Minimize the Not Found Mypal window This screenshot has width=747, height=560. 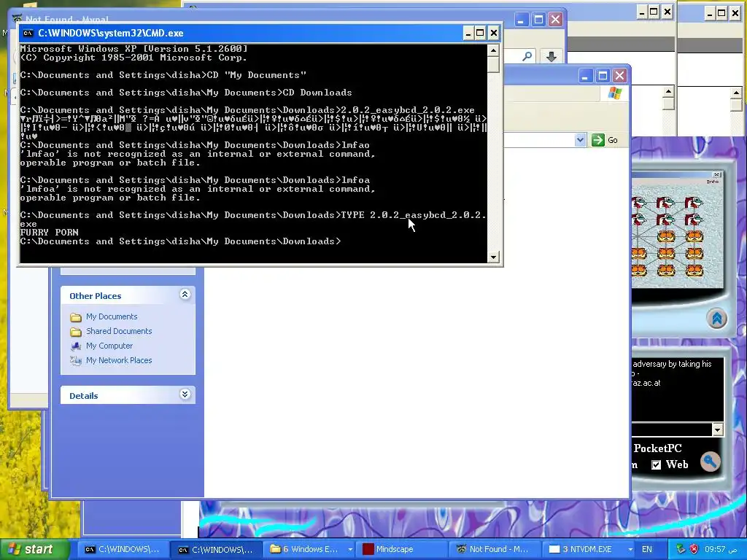tap(521, 20)
